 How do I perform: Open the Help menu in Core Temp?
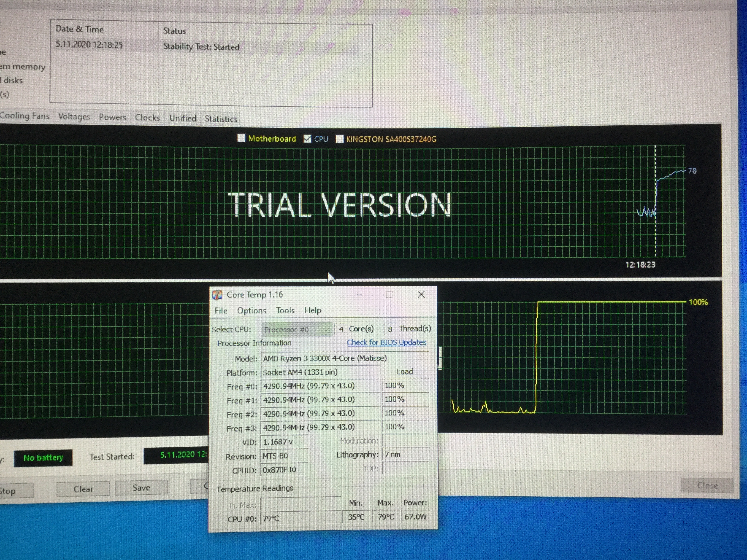pyautogui.click(x=312, y=310)
